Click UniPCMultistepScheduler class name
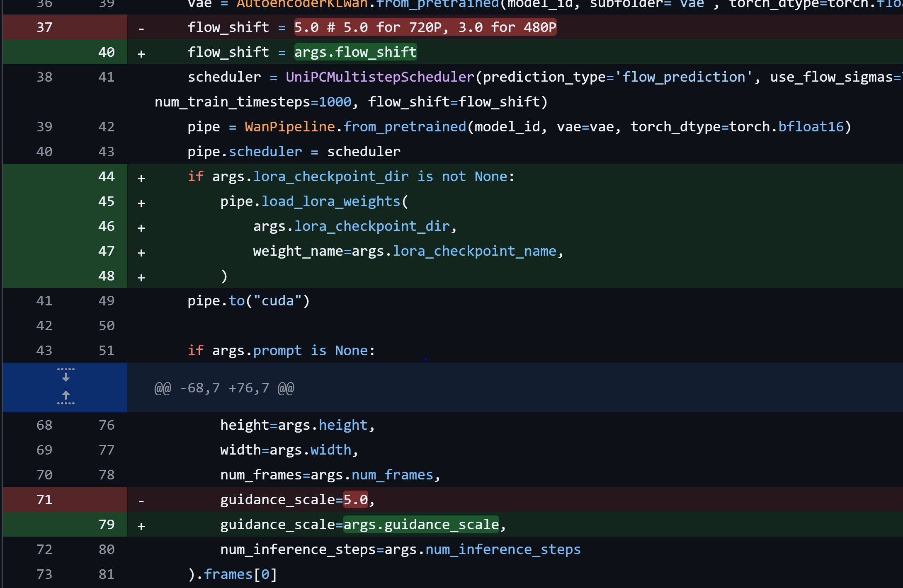The height and width of the screenshot is (588, 903). tap(380, 77)
